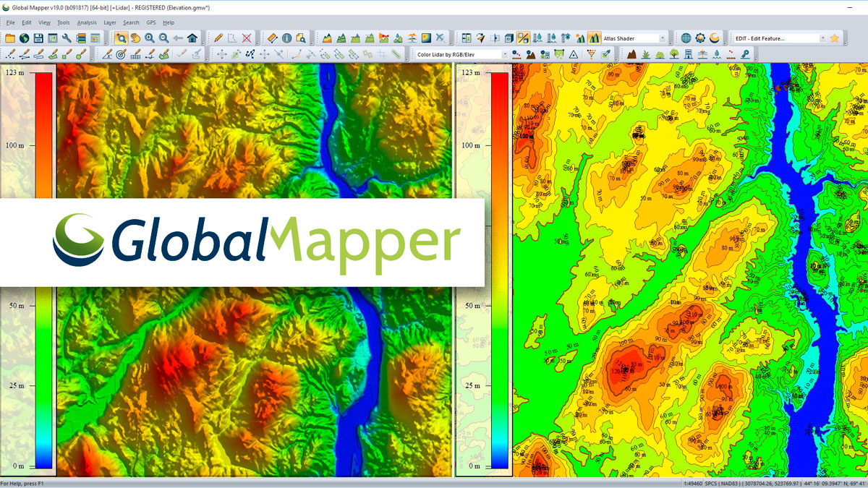Open the Overlay Control Center
The height and width of the screenshot is (488, 868).
[x=82, y=36]
